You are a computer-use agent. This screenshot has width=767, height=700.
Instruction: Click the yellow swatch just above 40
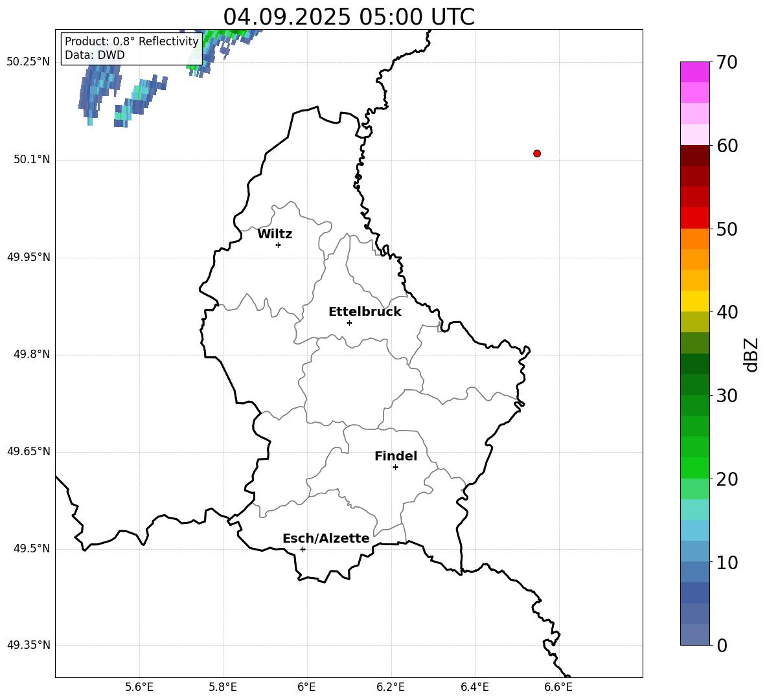click(x=695, y=301)
